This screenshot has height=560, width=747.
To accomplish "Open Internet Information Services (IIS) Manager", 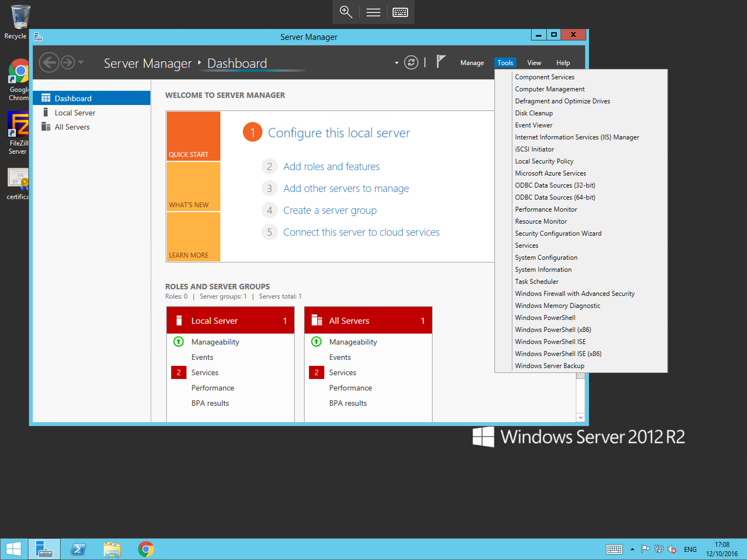I will click(x=581, y=137).
